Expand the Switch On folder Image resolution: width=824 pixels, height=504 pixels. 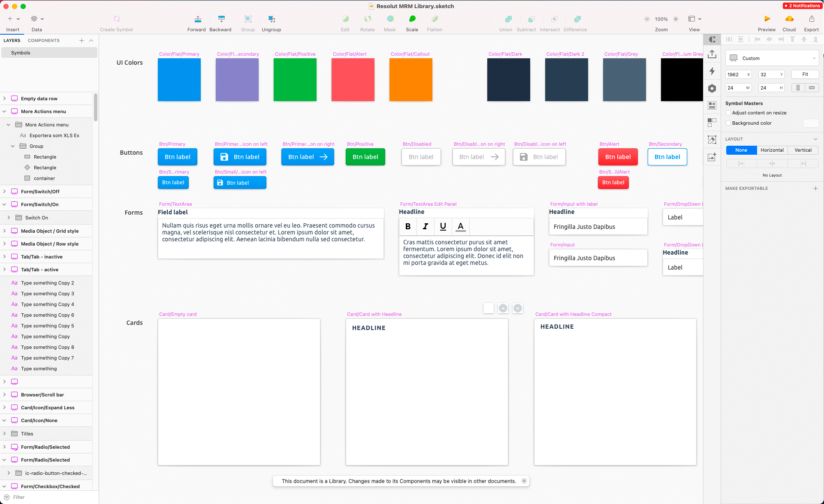point(9,218)
